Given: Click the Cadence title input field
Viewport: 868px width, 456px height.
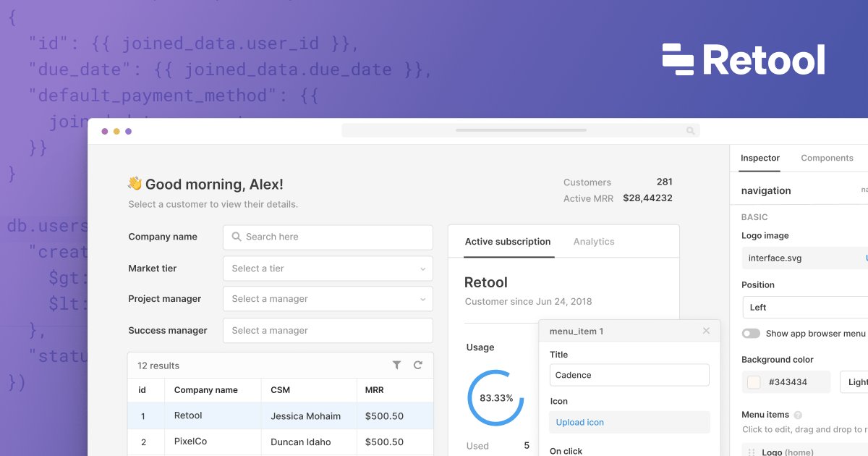Looking at the screenshot, I should click(629, 375).
